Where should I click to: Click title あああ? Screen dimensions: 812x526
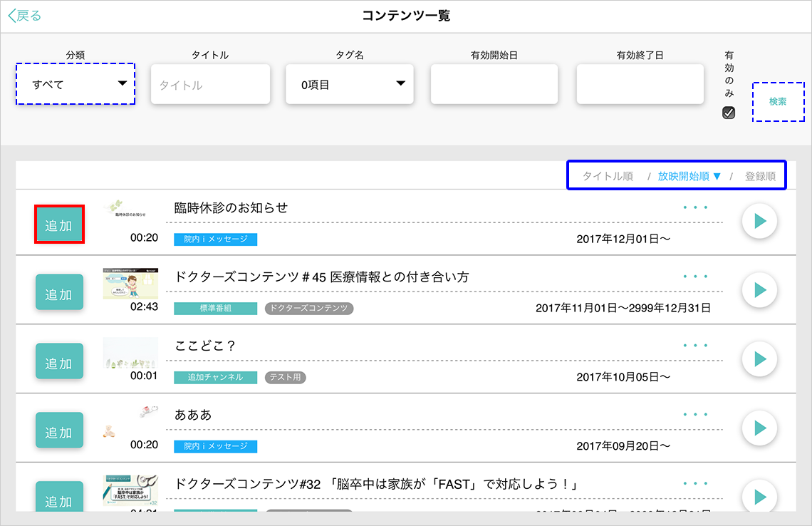coord(192,415)
